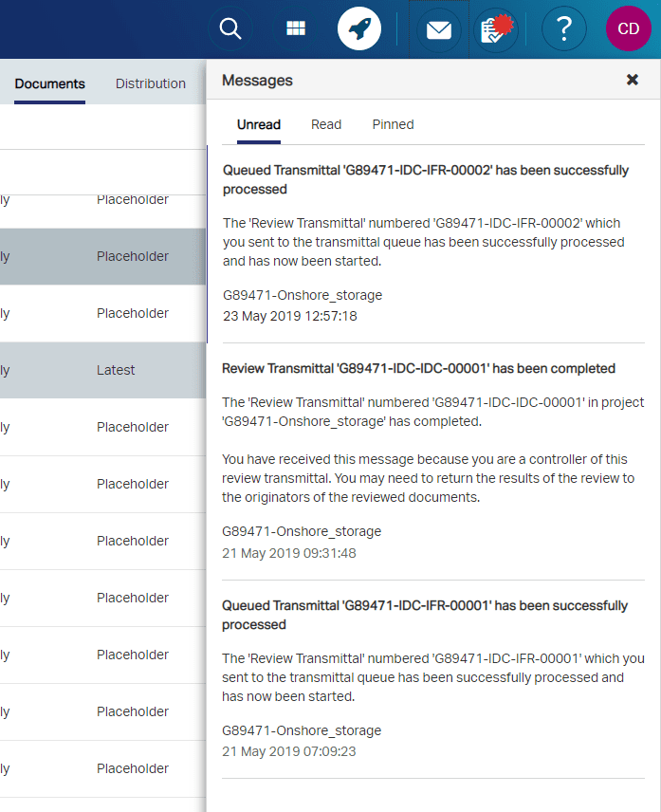Switch to the Pinned messages tab
This screenshot has width=661, height=812.
[x=392, y=124]
